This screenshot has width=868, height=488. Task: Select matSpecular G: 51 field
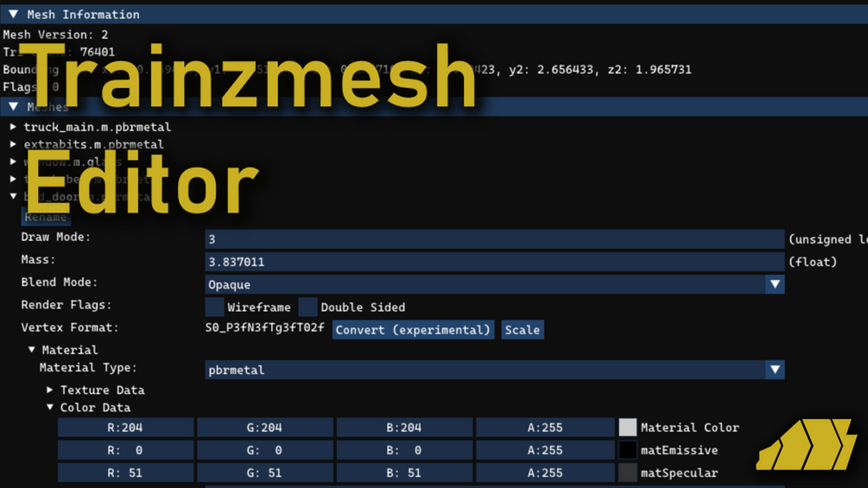click(265, 472)
